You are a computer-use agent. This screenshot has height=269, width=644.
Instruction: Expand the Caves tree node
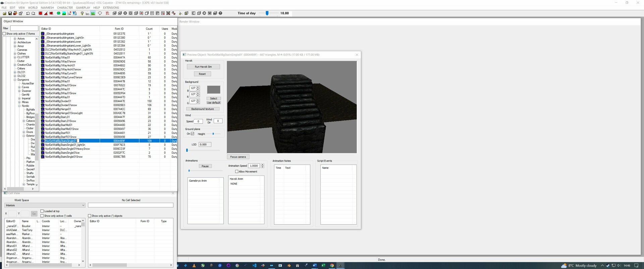19,87
